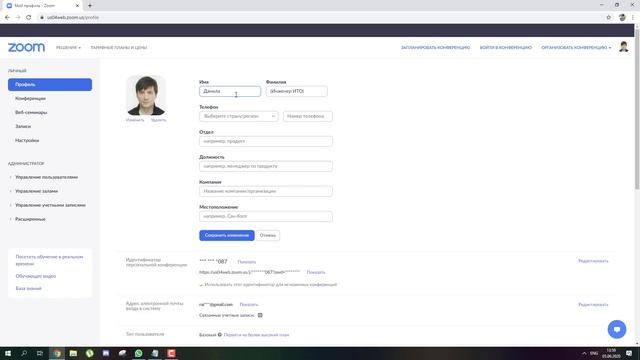Viewport: 640px width, 360px height.
Task: Edit the personal meeting ID
Action: (x=593, y=261)
